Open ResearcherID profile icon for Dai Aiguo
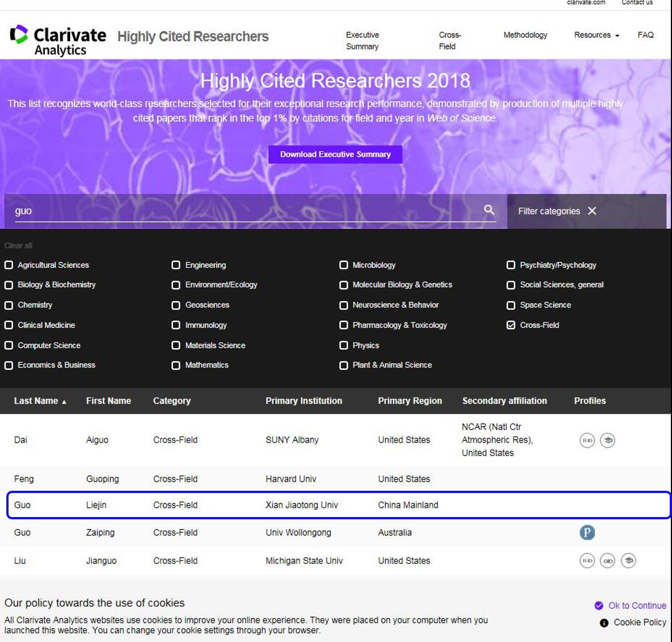The width and height of the screenshot is (672, 642). (x=587, y=441)
